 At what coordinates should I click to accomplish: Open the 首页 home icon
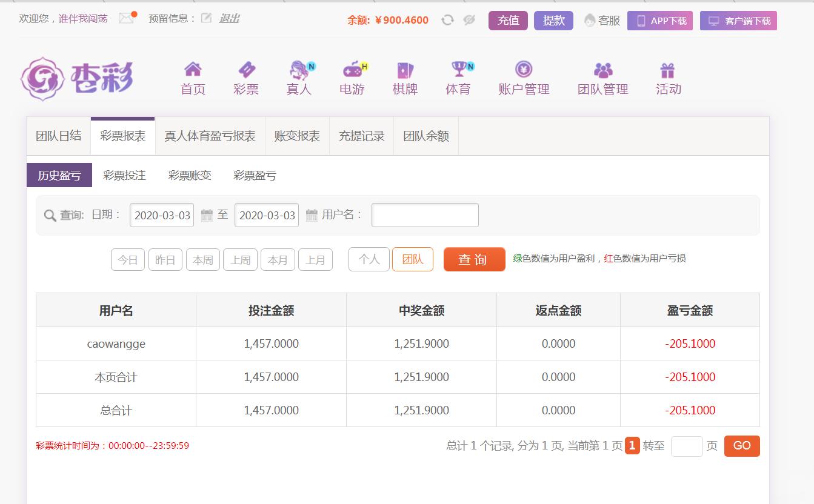[193, 69]
